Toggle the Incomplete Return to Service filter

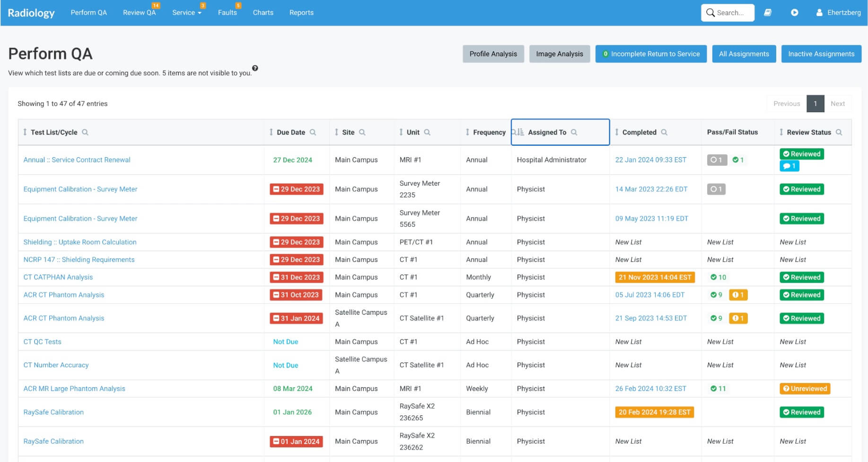tap(651, 54)
